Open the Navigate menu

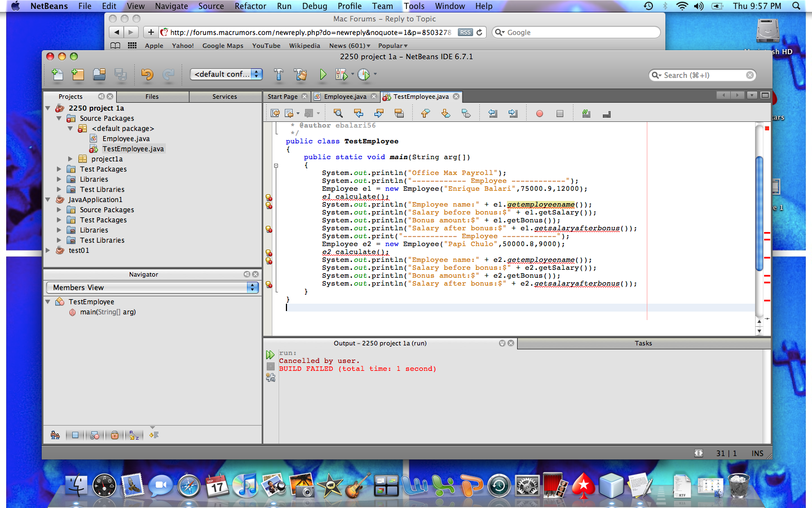click(171, 6)
